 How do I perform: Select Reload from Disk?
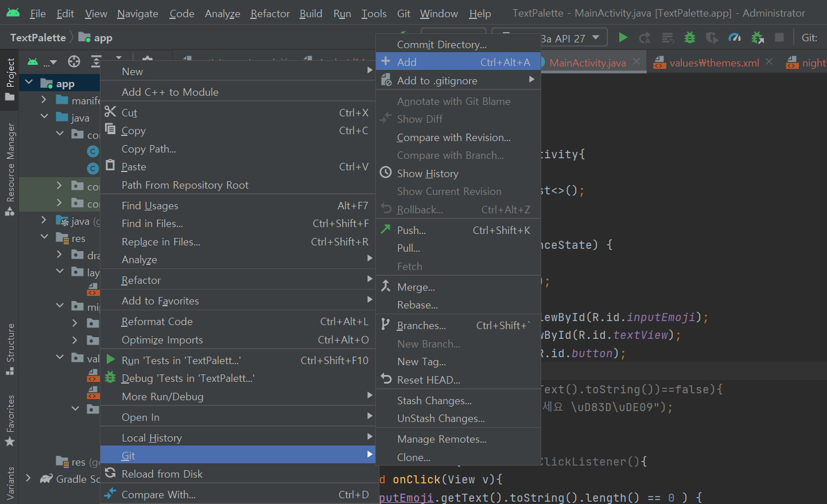click(238, 474)
